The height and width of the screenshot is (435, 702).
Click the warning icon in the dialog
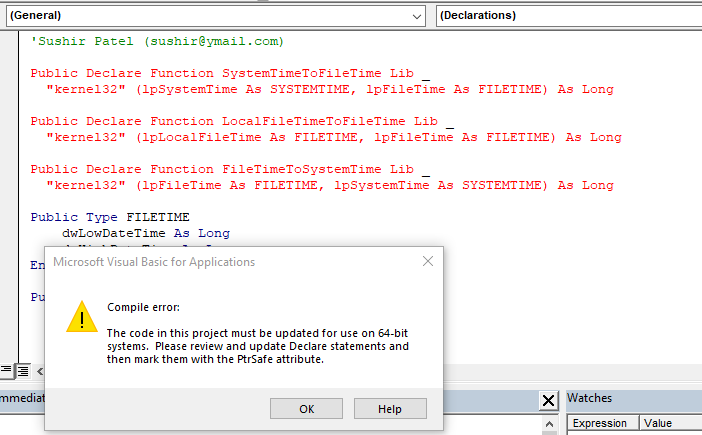[82, 317]
